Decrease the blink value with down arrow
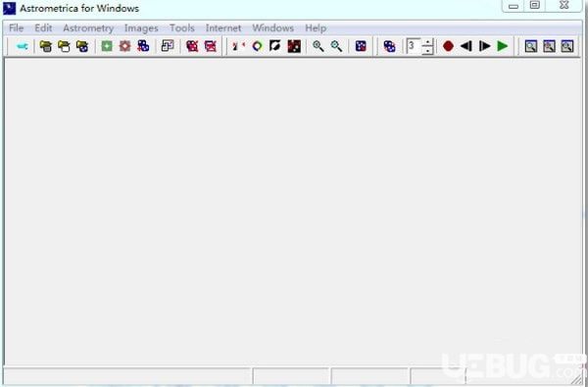 427,51
